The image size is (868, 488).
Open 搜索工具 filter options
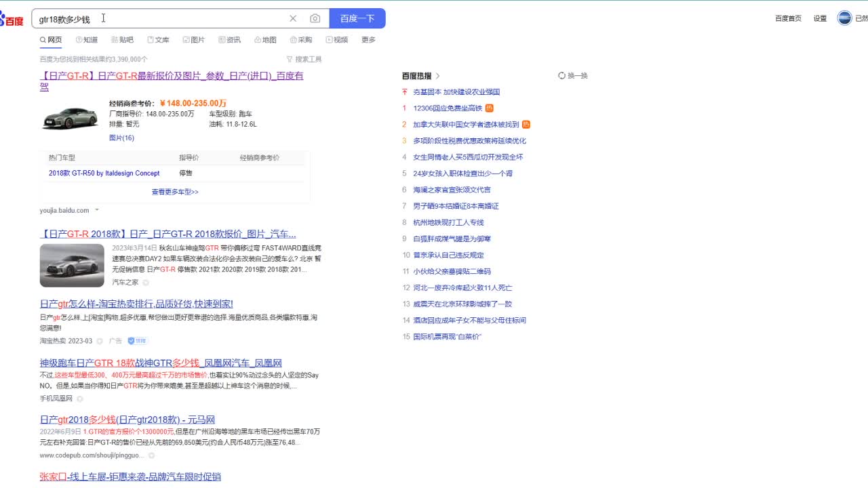point(304,60)
